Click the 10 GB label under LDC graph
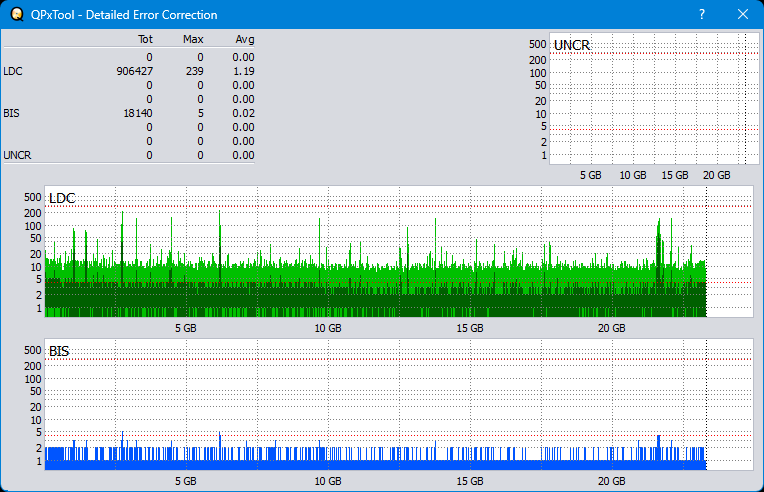764x492 pixels. (x=328, y=328)
